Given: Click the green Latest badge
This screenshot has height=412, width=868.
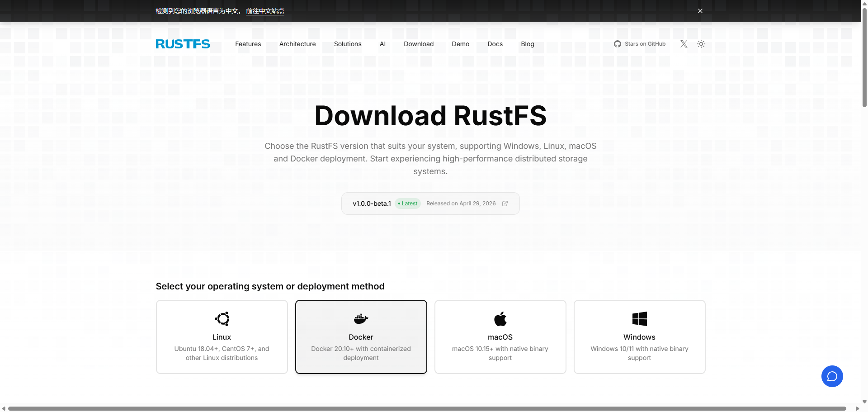Looking at the screenshot, I should [408, 204].
